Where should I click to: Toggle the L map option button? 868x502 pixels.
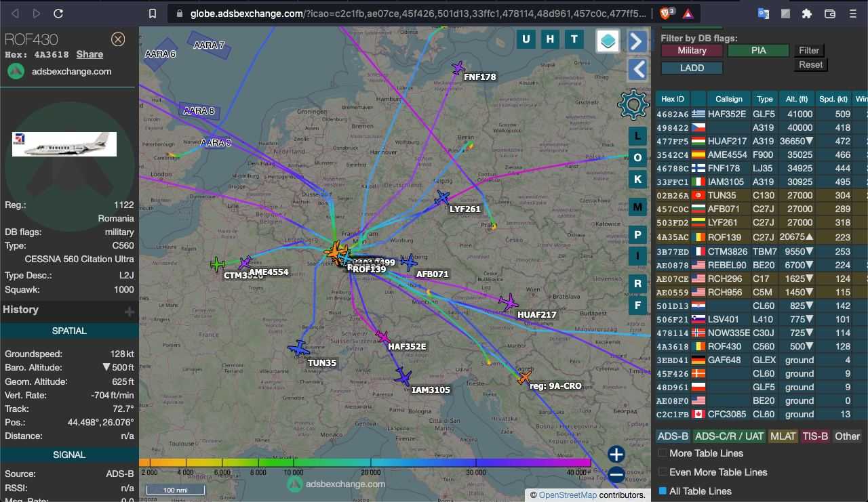click(x=637, y=135)
